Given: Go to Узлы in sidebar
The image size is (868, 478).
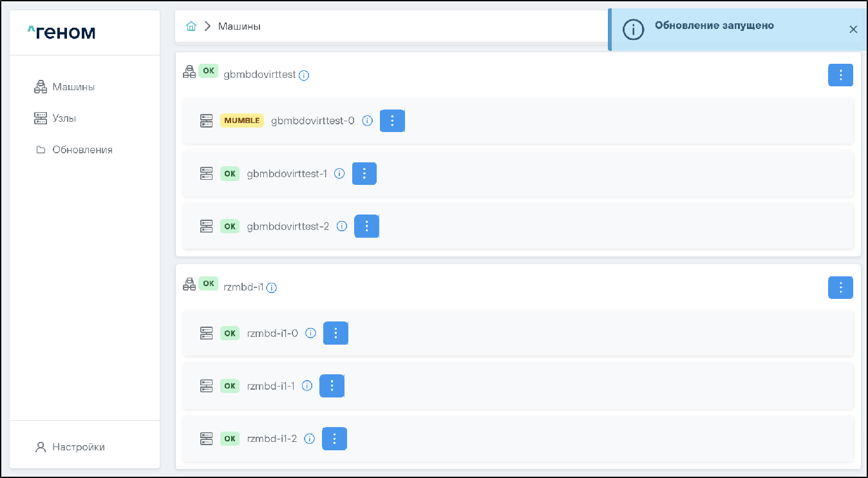Looking at the screenshot, I should (x=64, y=119).
